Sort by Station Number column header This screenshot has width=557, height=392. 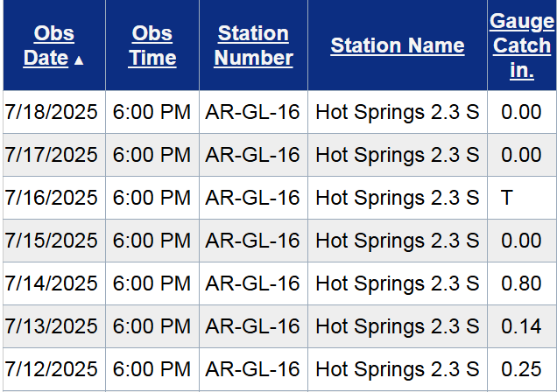click(253, 45)
